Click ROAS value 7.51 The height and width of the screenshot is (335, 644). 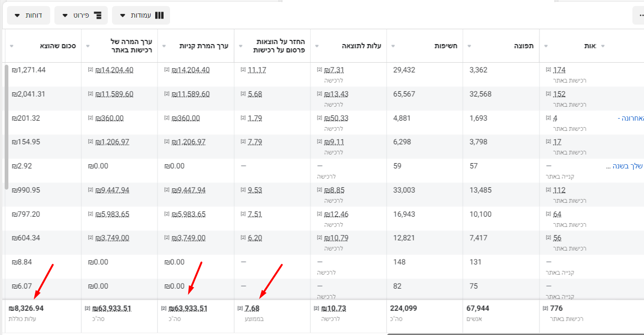click(255, 214)
